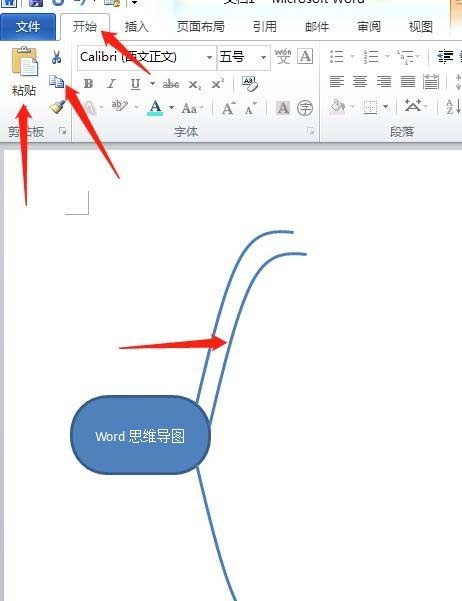This screenshot has width=462, height=601.
Task: Select the Word 思维导图 rounded shape
Action: tap(140, 435)
